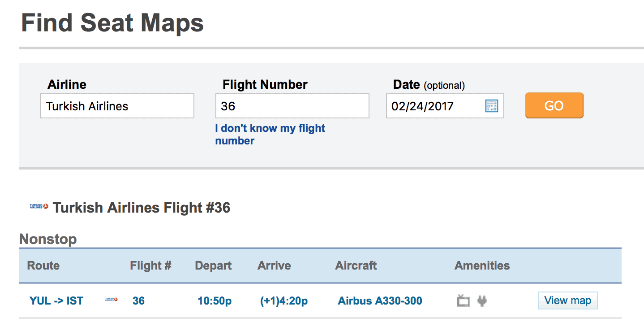Open the date picker calendar icon
Screen dimensions: 644x331
tap(491, 106)
